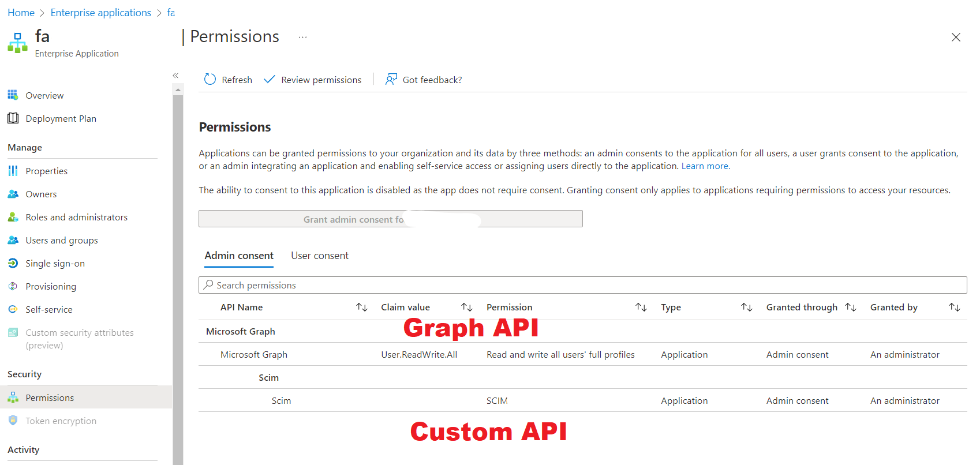Click the Got feedback person icon
The height and width of the screenshot is (465, 980).
coord(391,79)
